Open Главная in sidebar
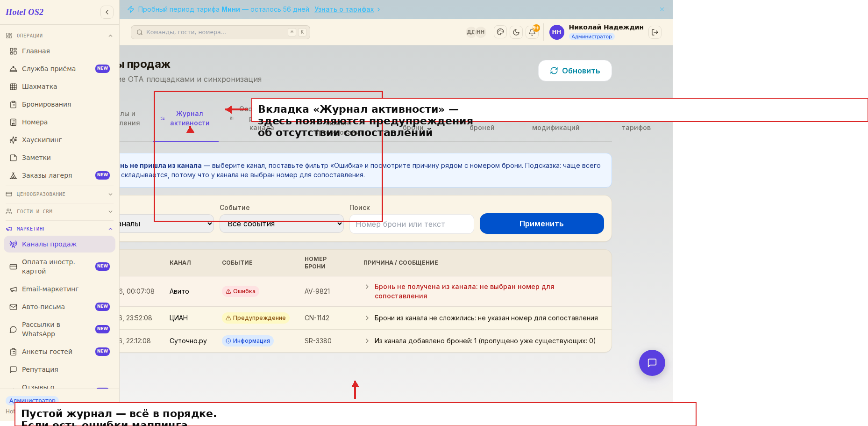Viewport: 868px width, 426px height. 59,51
